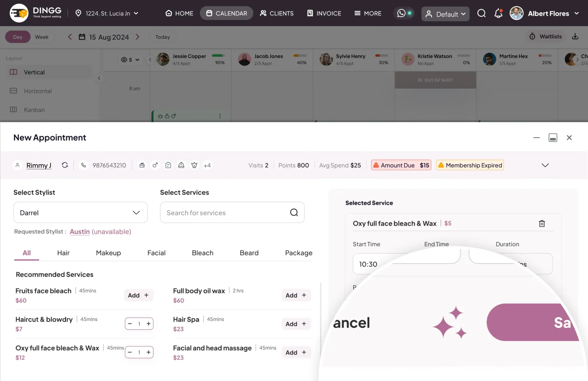This screenshot has height=381, width=588.
Task: Open notifications bell
Action: pos(498,13)
